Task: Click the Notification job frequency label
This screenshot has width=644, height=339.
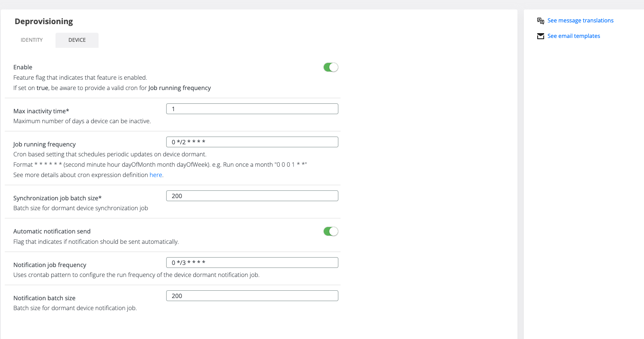Action: 50,265
